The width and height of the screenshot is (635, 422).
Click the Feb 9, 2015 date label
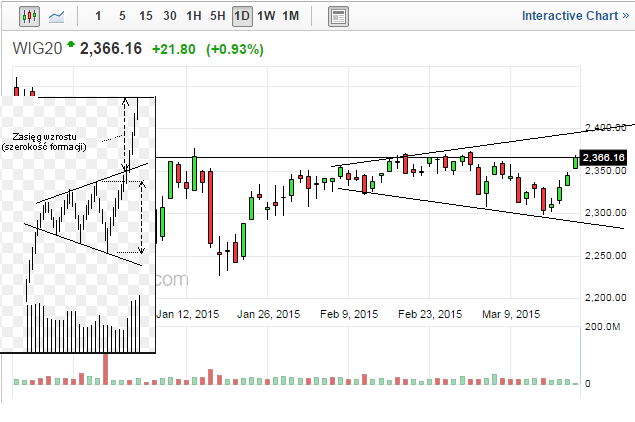point(349,314)
